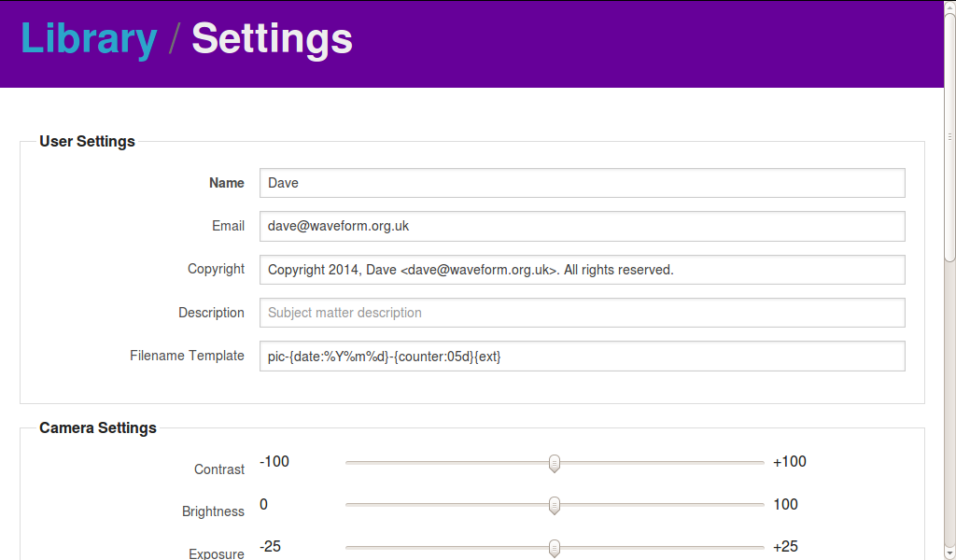The image size is (956, 560).
Task: Click the Copyright field label
Action: click(216, 269)
